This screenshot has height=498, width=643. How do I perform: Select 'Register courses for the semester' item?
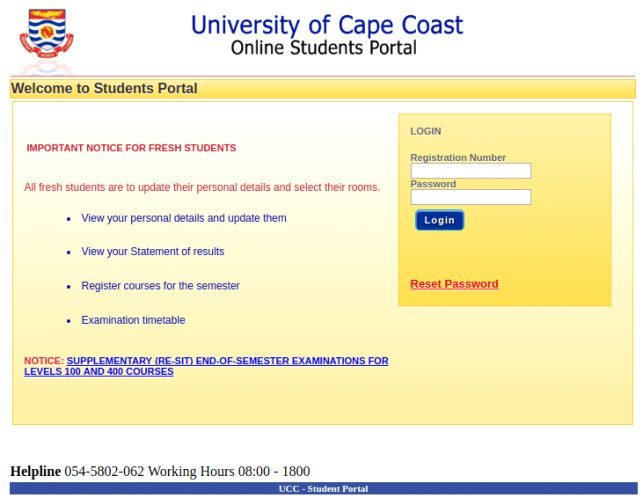pos(160,286)
